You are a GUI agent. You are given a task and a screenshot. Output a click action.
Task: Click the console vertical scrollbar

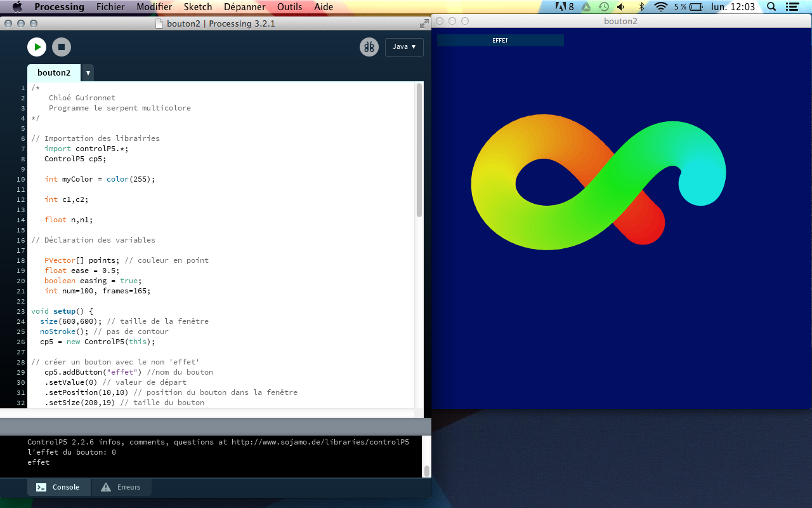tap(427, 471)
